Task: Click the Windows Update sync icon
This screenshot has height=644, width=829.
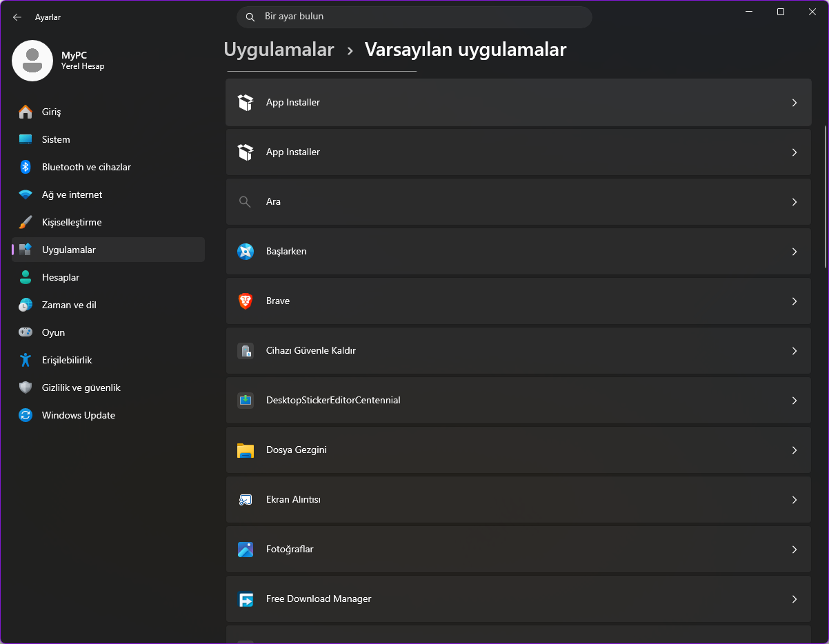Action: pyautogui.click(x=26, y=415)
